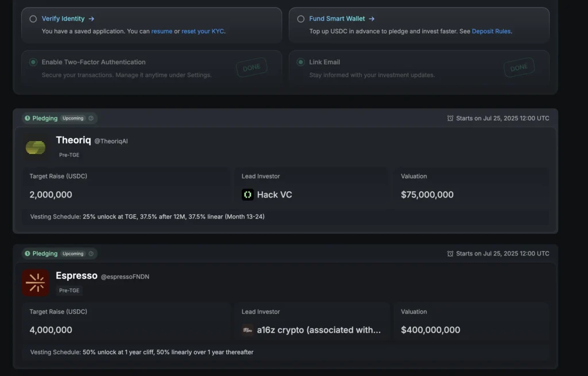Click the info icon beside Espresso's Upcoming badge
The height and width of the screenshot is (376, 588).
pyautogui.click(x=91, y=253)
